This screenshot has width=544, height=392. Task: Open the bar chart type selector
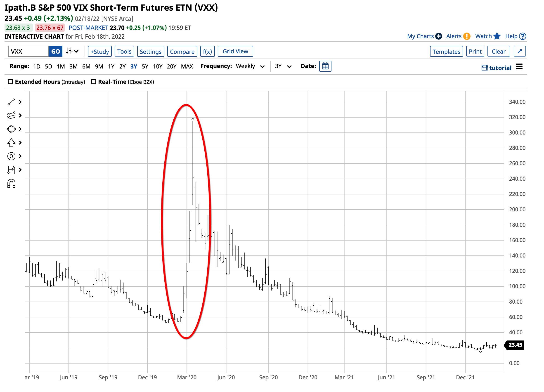click(72, 51)
